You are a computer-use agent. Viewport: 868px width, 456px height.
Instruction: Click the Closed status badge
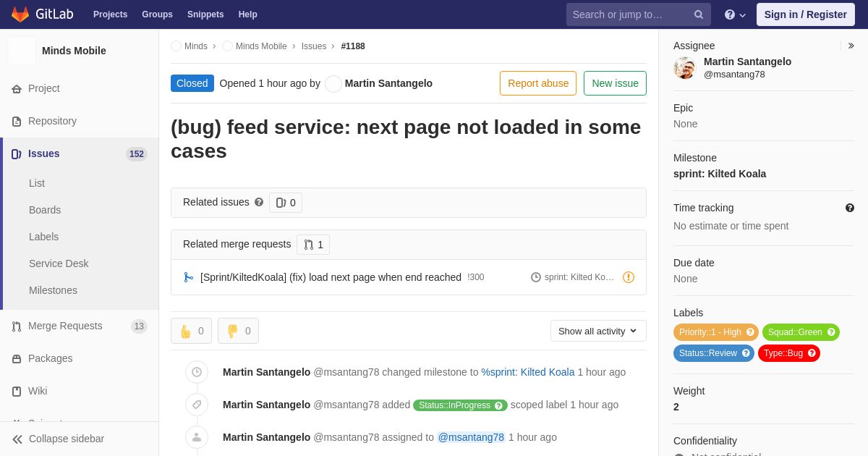[x=192, y=83]
